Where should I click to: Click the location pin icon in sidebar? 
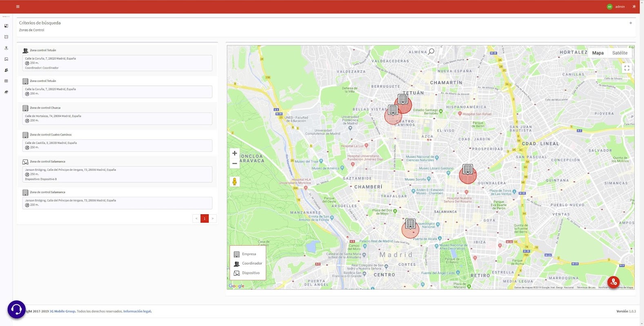click(x=6, y=48)
